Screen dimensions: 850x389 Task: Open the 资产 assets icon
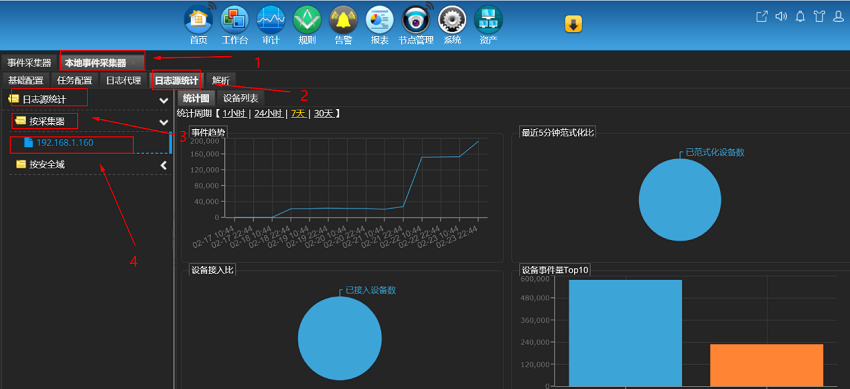pos(488,20)
